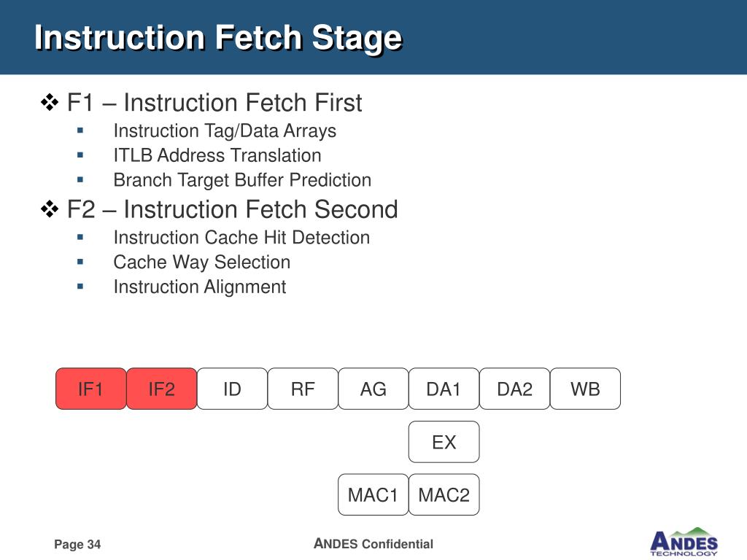Select the ITLB Address Translation line
This screenshot has height=560, width=747.
pyautogui.click(x=217, y=156)
